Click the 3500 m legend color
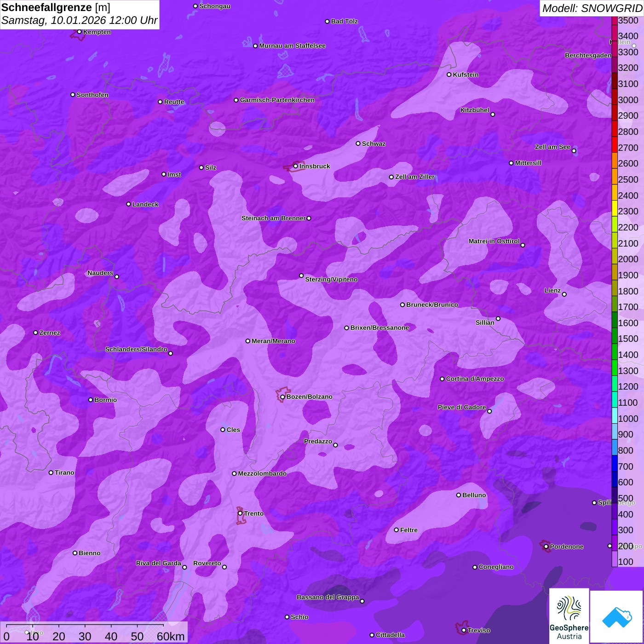The height and width of the screenshot is (644, 644). [x=614, y=21]
